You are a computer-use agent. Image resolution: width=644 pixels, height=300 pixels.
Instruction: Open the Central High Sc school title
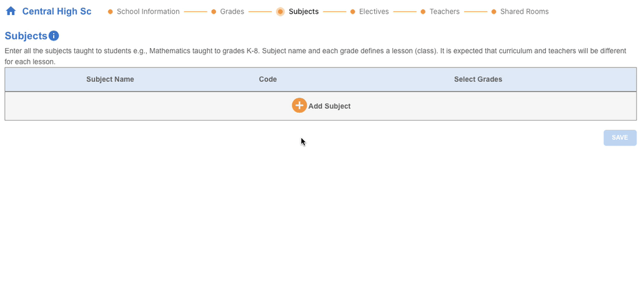(57, 11)
